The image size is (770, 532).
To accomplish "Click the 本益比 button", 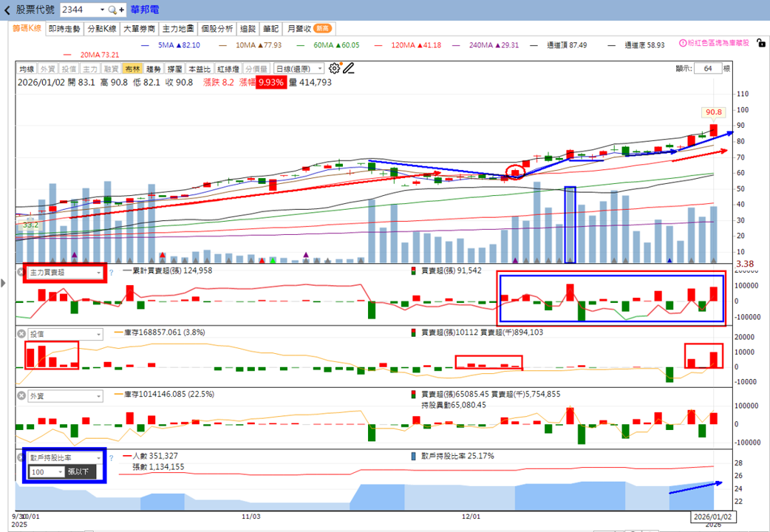I will coord(200,69).
